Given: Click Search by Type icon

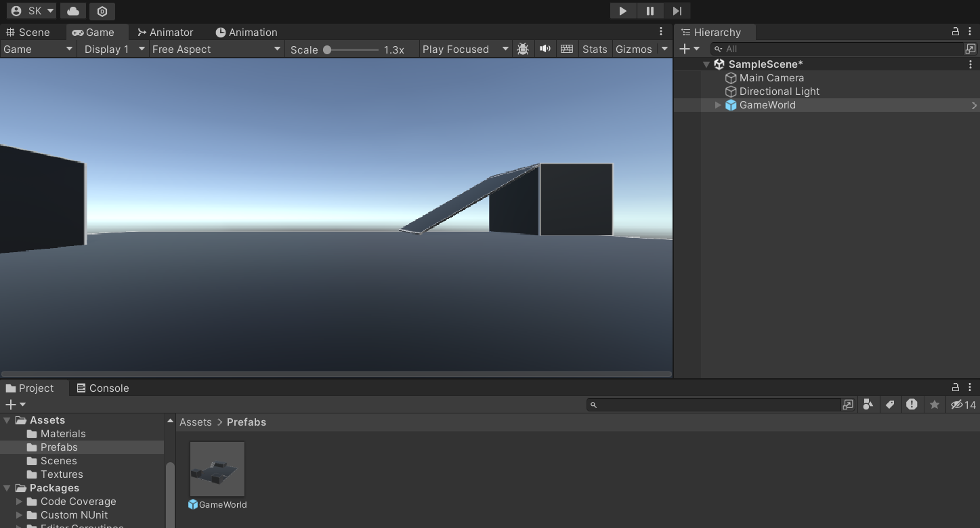Looking at the screenshot, I should coord(868,405).
